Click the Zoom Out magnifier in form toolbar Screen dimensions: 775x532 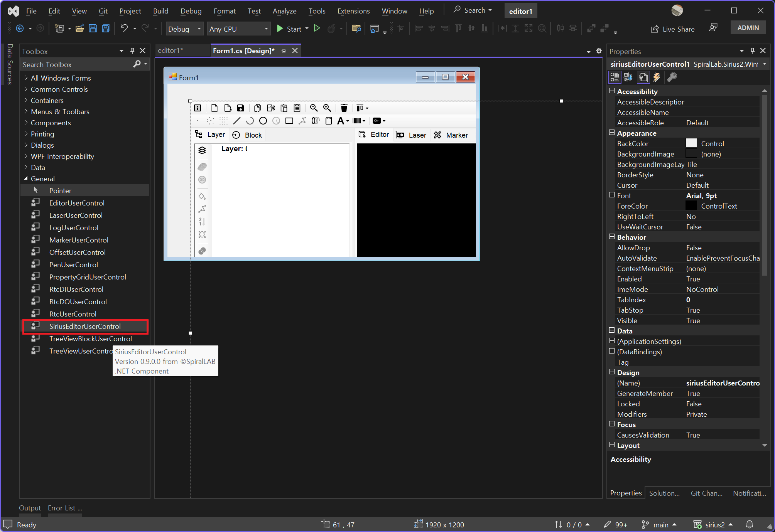(x=314, y=108)
